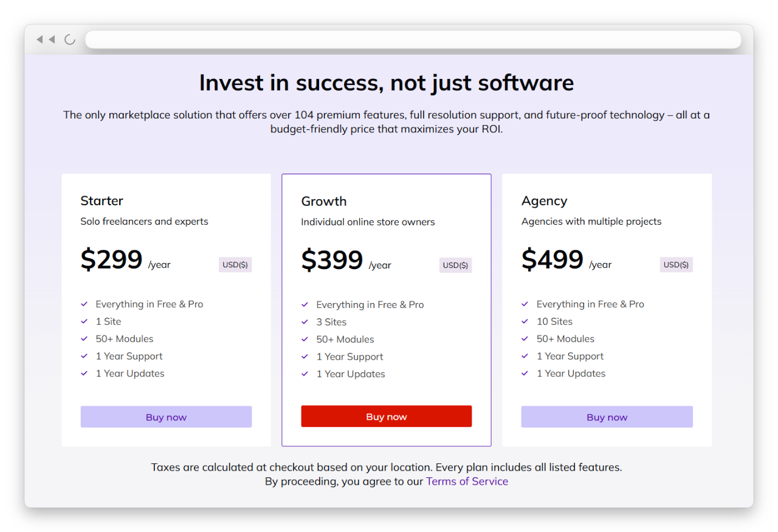This screenshot has width=778, height=532.
Task: Open the USD($) currency selector on Growth plan
Action: click(455, 265)
